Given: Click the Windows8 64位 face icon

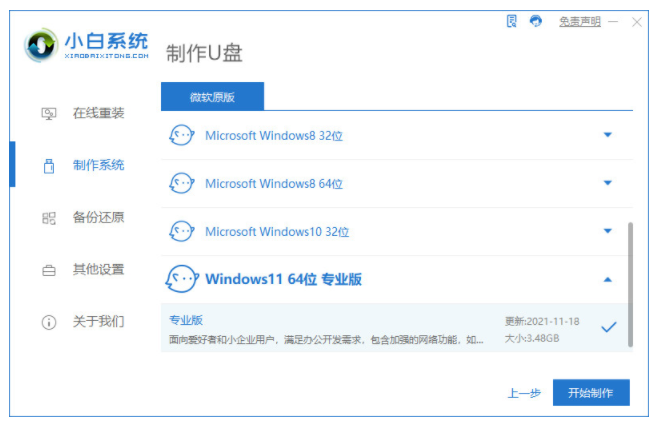Looking at the screenshot, I should (x=181, y=183).
